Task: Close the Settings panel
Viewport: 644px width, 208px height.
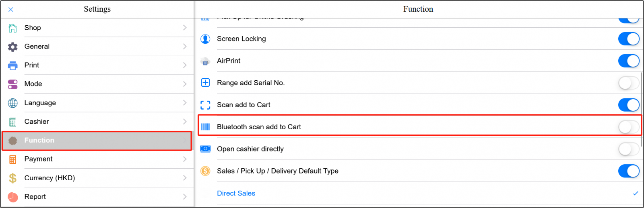Action: coord(11,9)
